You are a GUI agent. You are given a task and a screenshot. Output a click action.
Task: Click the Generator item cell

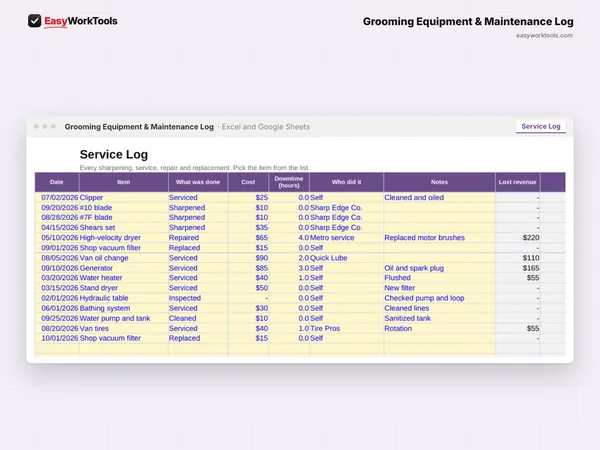[124, 268]
